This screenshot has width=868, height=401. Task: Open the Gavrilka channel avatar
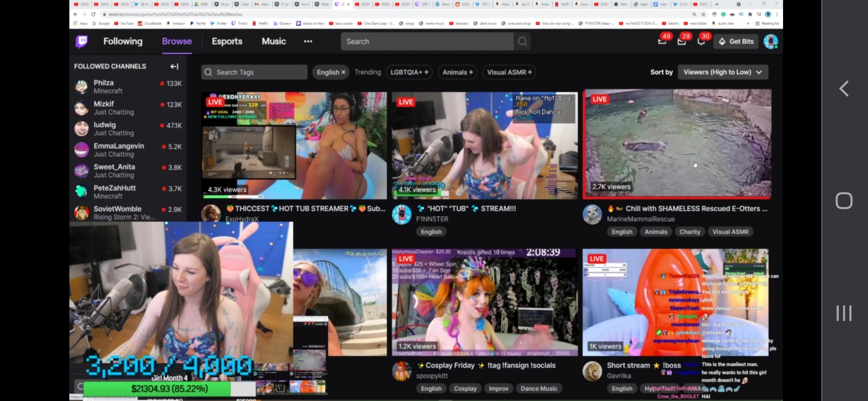tap(592, 371)
